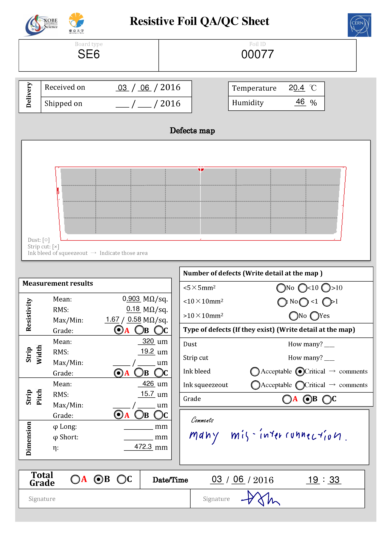The image size is (392, 554).
Task: Select defects Grade B radio button
Action: 307,399
